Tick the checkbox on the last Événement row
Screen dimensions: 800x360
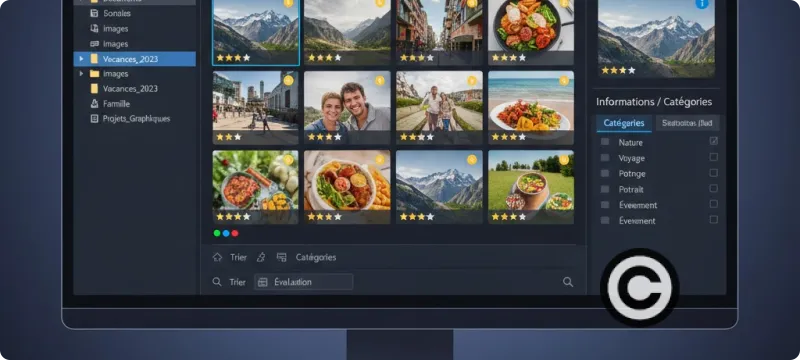(714, 219)
